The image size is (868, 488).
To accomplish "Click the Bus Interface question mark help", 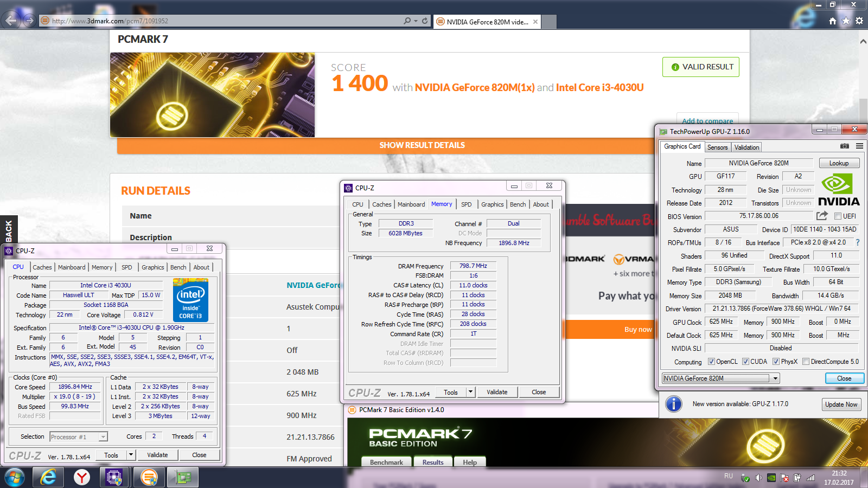I will coord(858,242).
